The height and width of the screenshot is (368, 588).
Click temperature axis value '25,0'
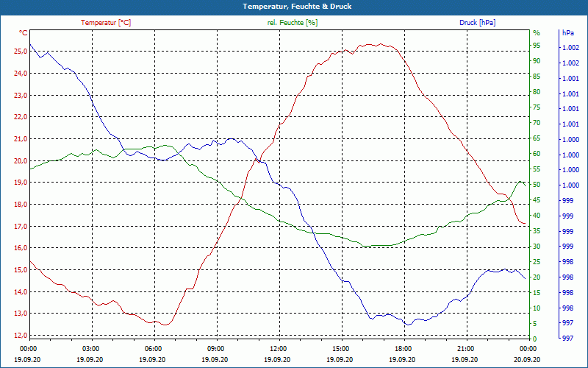(21, 52)
